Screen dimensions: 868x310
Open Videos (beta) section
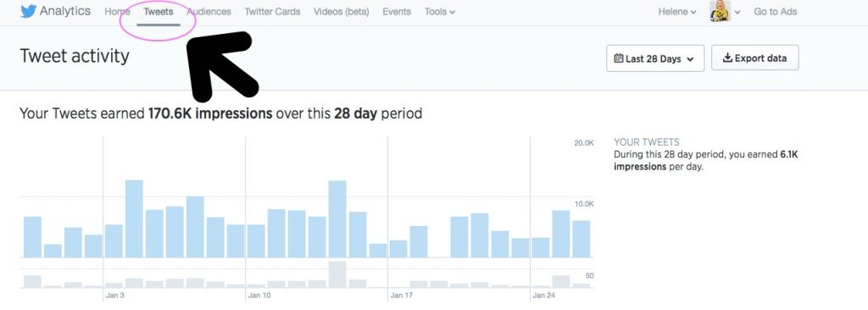tap(341, 12)
